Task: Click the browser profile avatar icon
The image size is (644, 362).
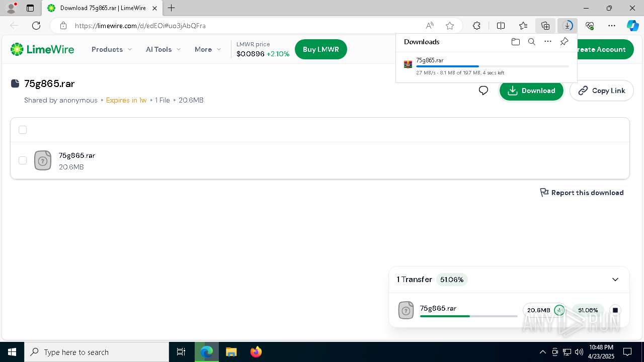Action: pyautogui.click(x=11, y=8)
